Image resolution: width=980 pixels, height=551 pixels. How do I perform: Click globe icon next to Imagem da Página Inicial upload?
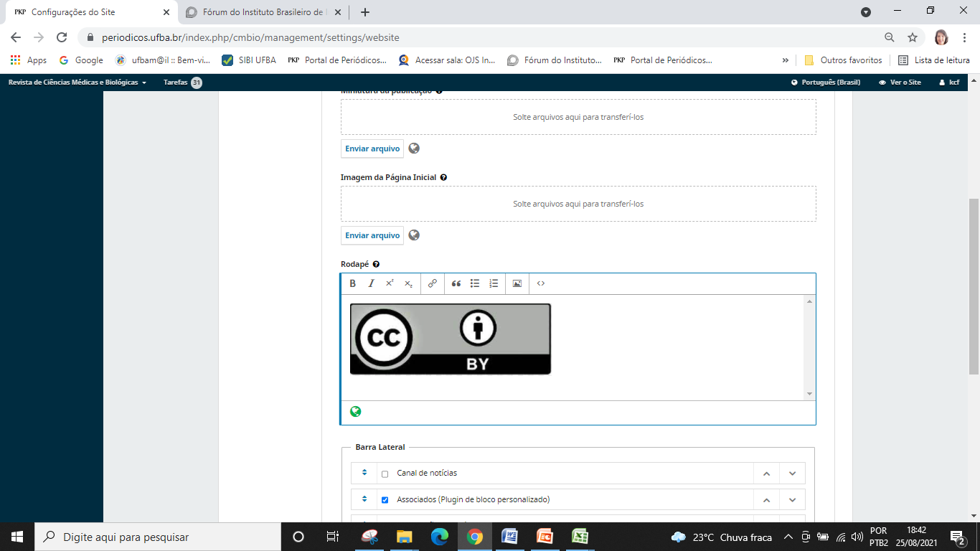pyautogui.click(x=414, y=235)
